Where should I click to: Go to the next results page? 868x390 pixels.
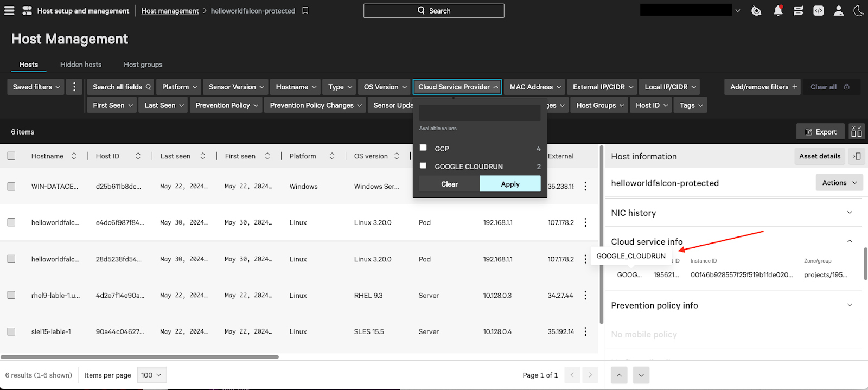click(590, 375)
